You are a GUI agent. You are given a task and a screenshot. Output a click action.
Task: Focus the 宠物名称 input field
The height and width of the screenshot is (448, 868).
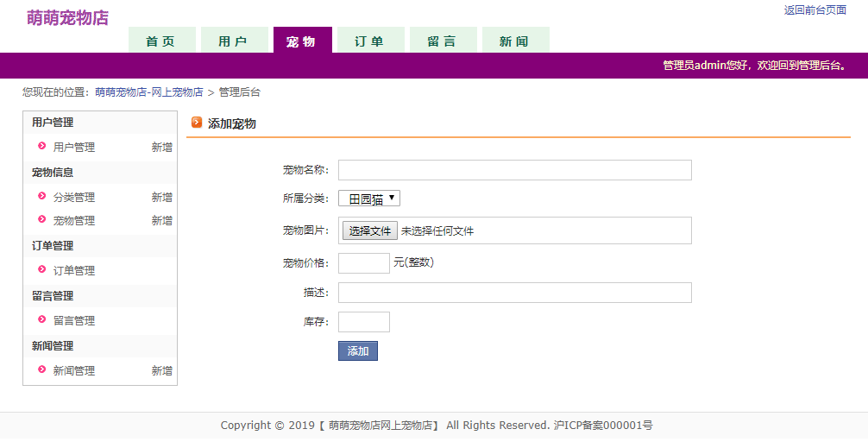[x=515, y=170]
